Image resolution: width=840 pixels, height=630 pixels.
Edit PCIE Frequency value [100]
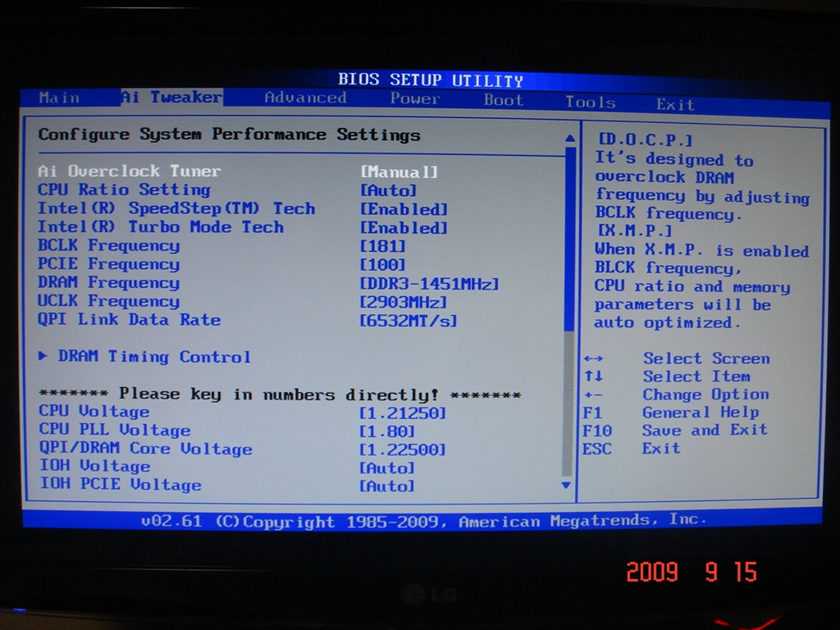coord(383,265)
